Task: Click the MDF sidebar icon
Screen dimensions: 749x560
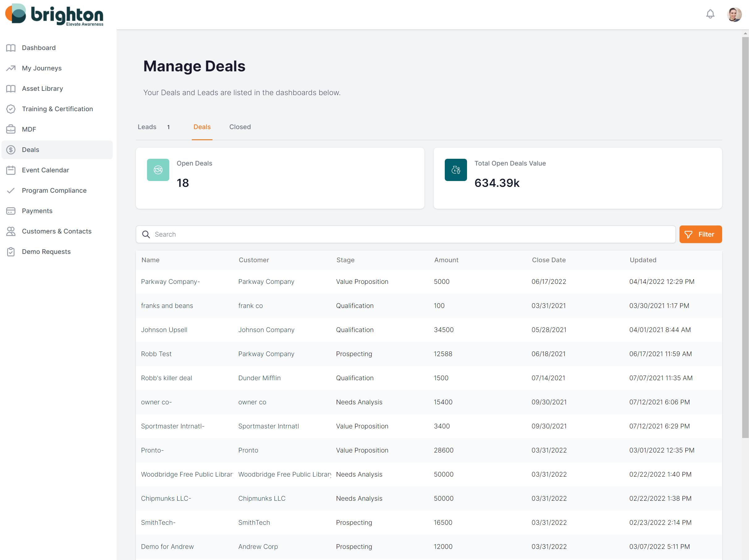Action: point(11,129)
